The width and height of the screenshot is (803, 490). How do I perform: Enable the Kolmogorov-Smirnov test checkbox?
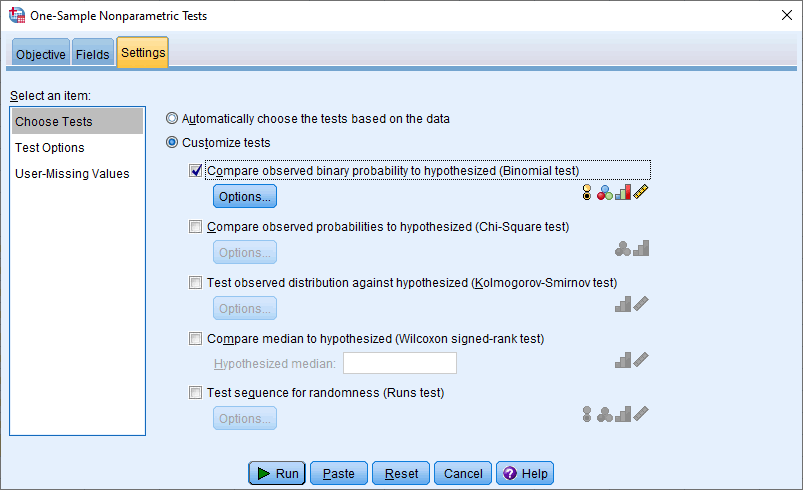(x=196, y=283)
